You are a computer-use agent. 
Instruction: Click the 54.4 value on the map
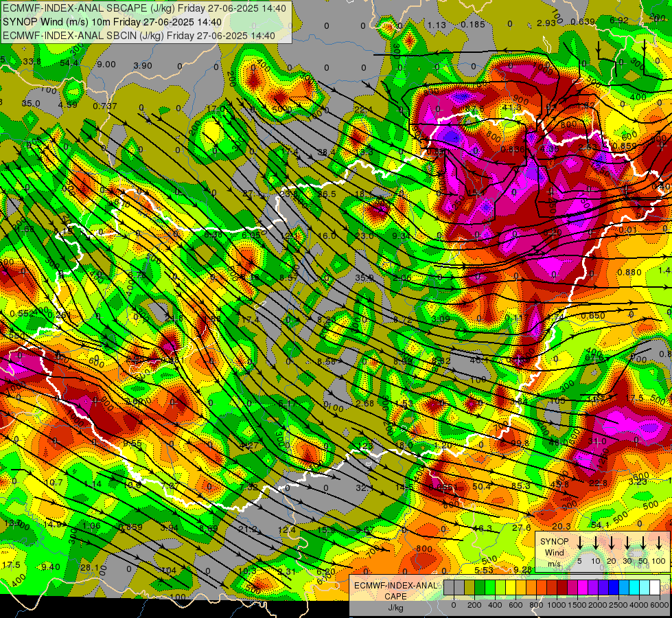coord(69,63)
